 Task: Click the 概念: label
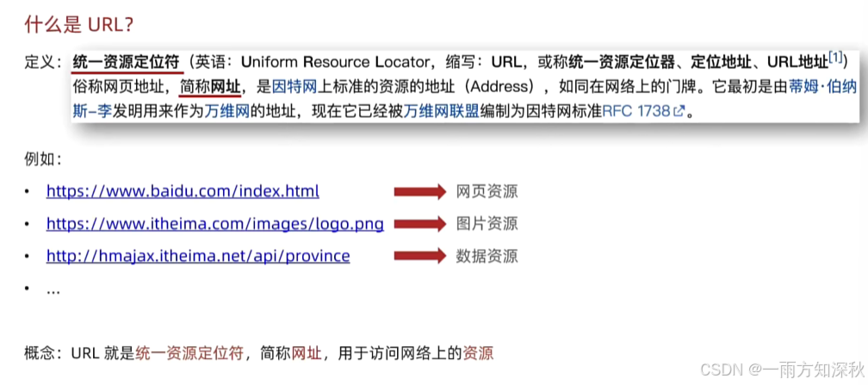coord(43,353)
